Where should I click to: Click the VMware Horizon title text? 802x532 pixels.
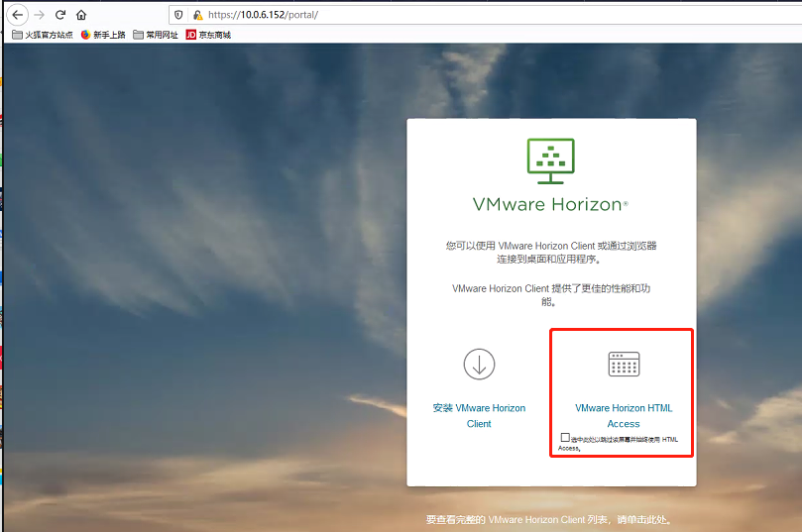[x=550, y=204]
